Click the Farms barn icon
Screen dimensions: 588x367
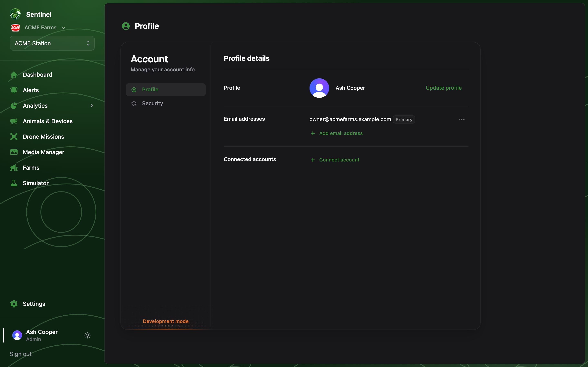coord(14,168)
